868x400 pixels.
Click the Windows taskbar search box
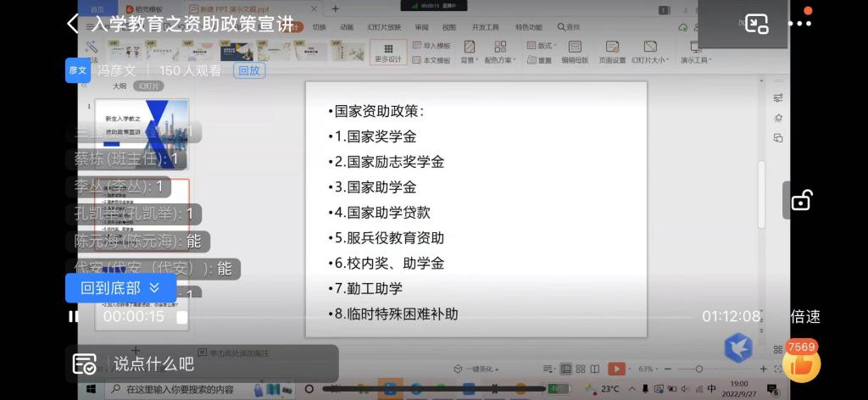199,389
